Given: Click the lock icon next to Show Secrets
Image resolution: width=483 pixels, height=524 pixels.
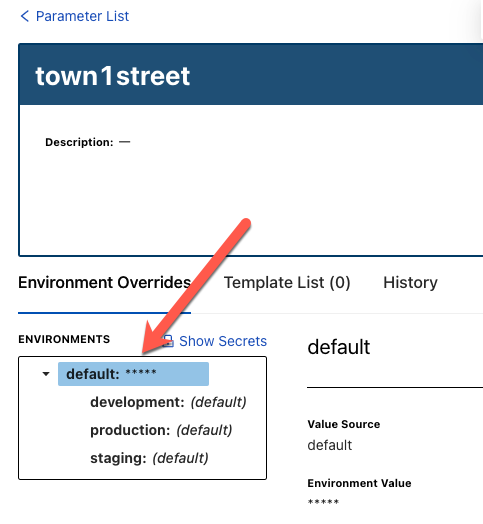Looking at the screenshot, I should [168, 341].
